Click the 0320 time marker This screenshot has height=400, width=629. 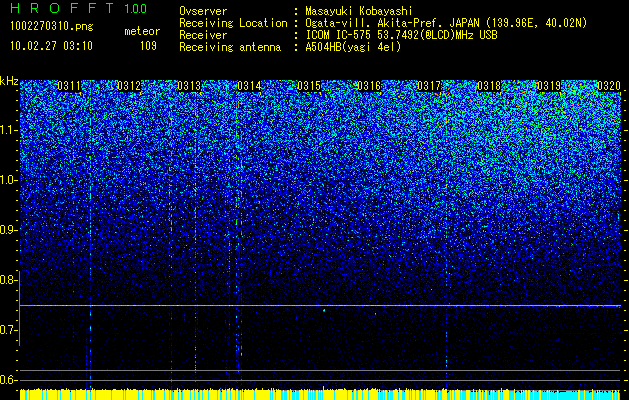609,86
